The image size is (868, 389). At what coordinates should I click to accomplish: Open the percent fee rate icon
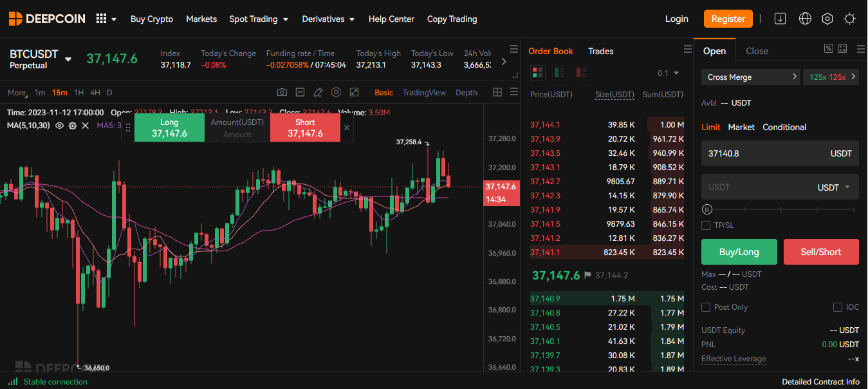pyautogui.click(x=829, y=48)
